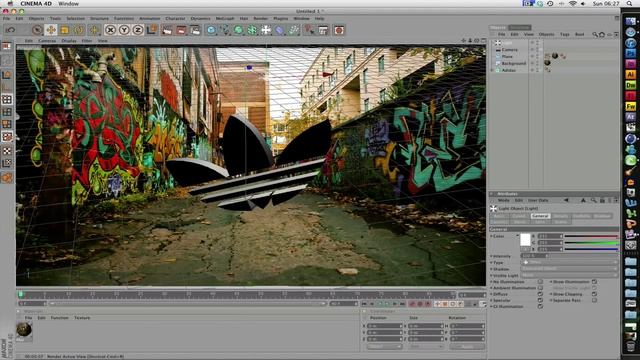Switch the coordinate system icon
Image resolution: width=640 pixels, height=360 pixels.
(x=152, y=30)
